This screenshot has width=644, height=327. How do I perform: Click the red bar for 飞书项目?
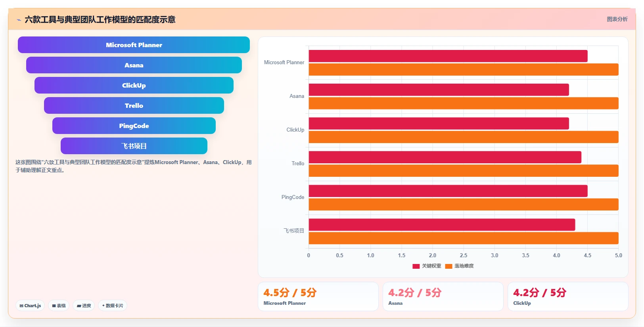pos(442,224)
